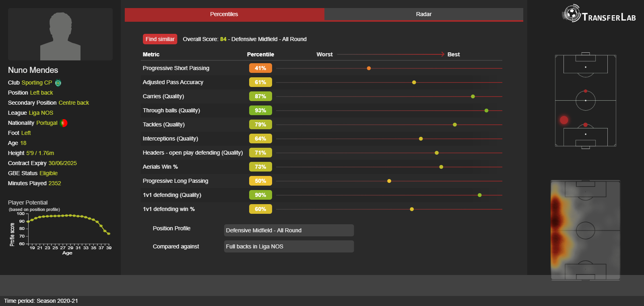Click the Nuno Mendes player silhouette photo
Screen dimensions: 644x306
click(x=60, y=35)
